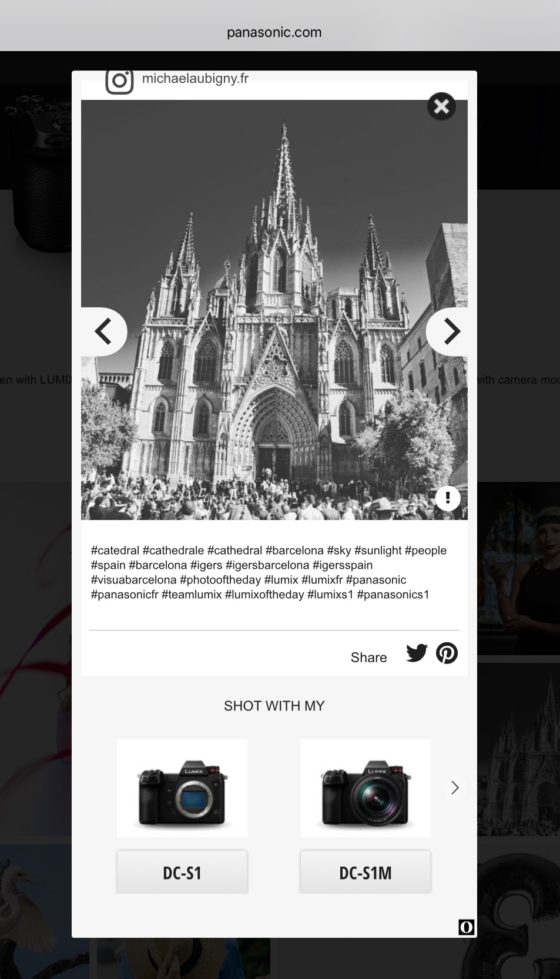
Task: Share photo on Twitter
Action: point(417,653)
